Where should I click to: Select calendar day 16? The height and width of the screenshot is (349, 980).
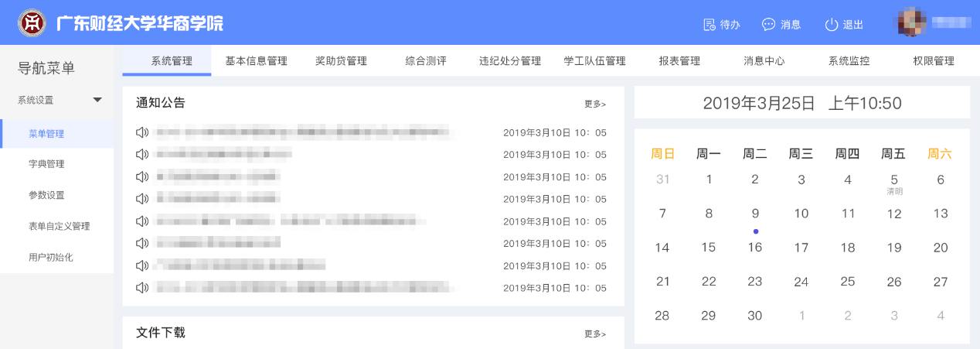pyautogui.click(x=755, y=248)
